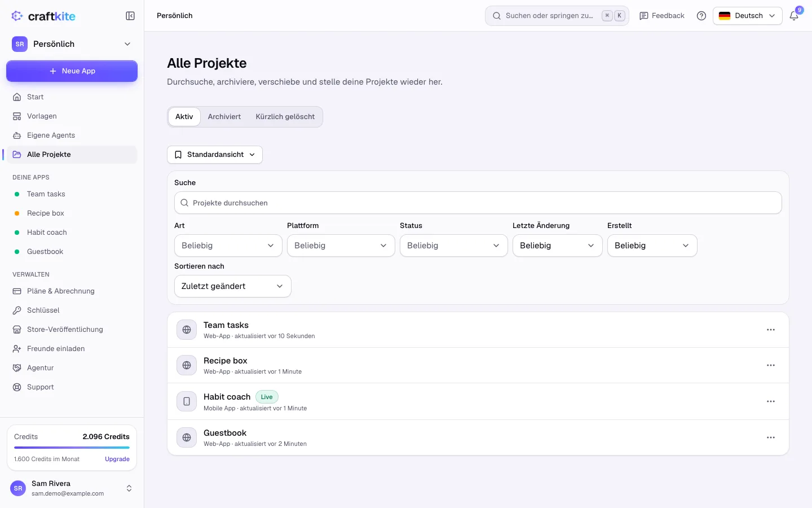The width and height of the screenshot is (812, 508).
Task: Click the craftkite logo
Action: pyautogui.click(x=43, y=16)
